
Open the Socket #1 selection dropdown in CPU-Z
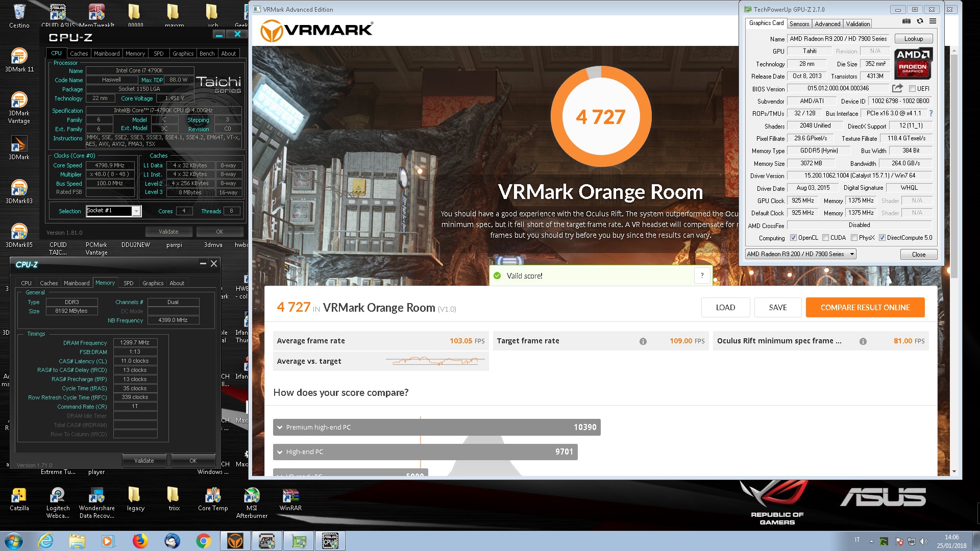(113, 211)
